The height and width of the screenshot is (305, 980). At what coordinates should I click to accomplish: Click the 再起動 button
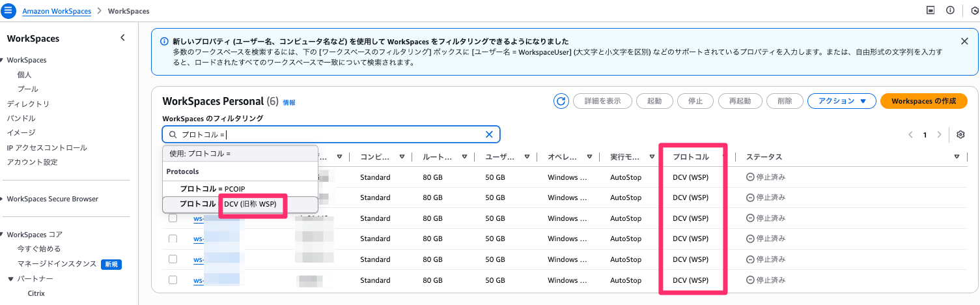740,101
